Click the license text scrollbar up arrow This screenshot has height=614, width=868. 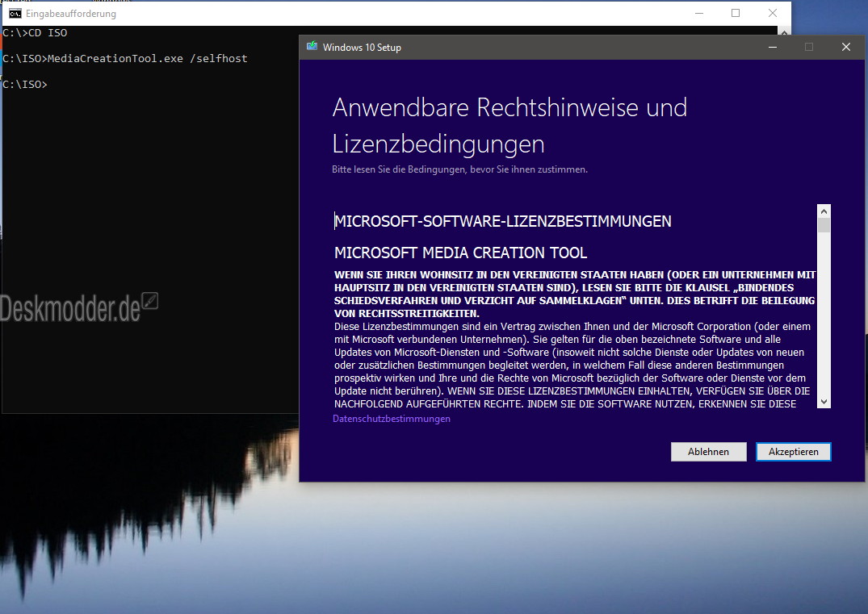pyautogui.click(x=824, y=211)
